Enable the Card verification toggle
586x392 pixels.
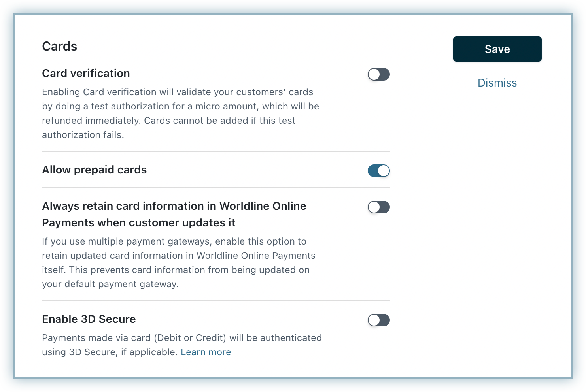pos(378,74)
